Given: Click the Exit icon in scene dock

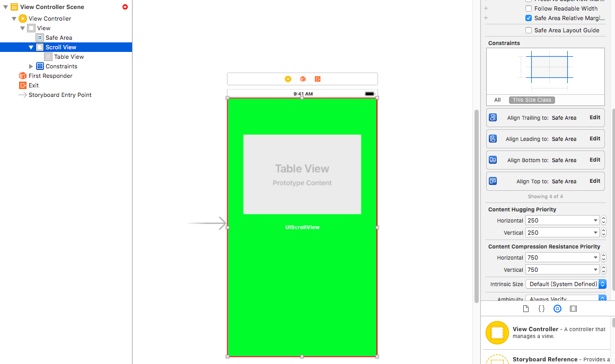Looking at the screenshot, I should [318, 79].
